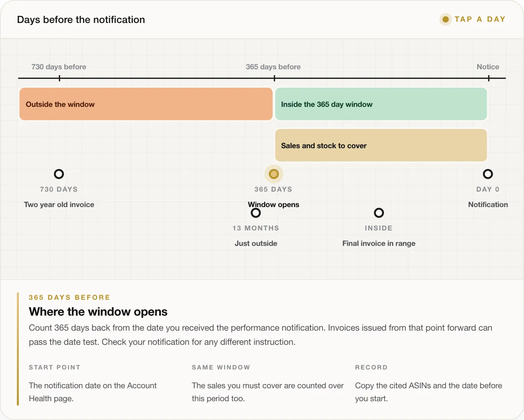Image resolution: width=524 pixels, height=420 pixels.
Task: Click the 'Two year old invoice' label
Action: (x=59, y=205)
